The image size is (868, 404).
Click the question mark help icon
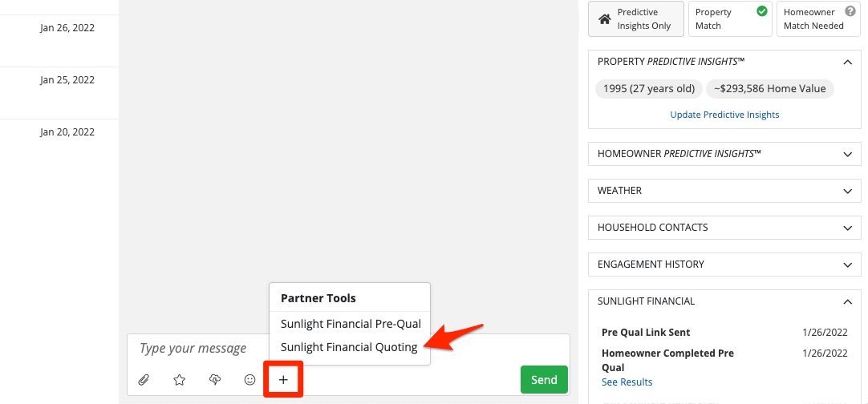pos(850,12)
